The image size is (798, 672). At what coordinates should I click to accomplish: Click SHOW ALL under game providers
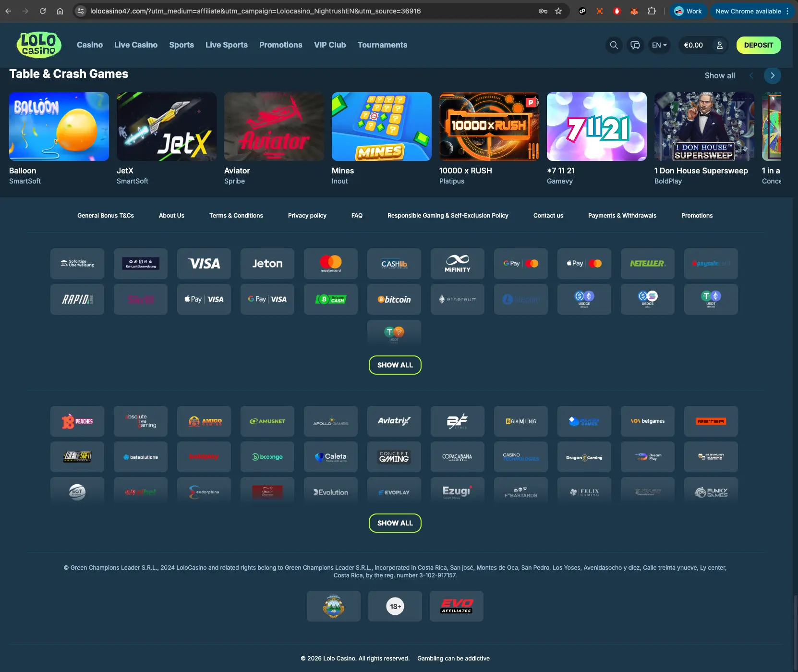click(x=395, y=523)
